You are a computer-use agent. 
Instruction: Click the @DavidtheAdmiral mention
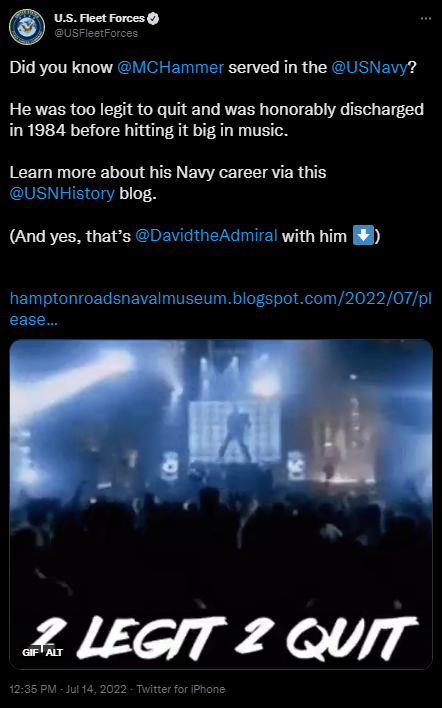(206, 236)
